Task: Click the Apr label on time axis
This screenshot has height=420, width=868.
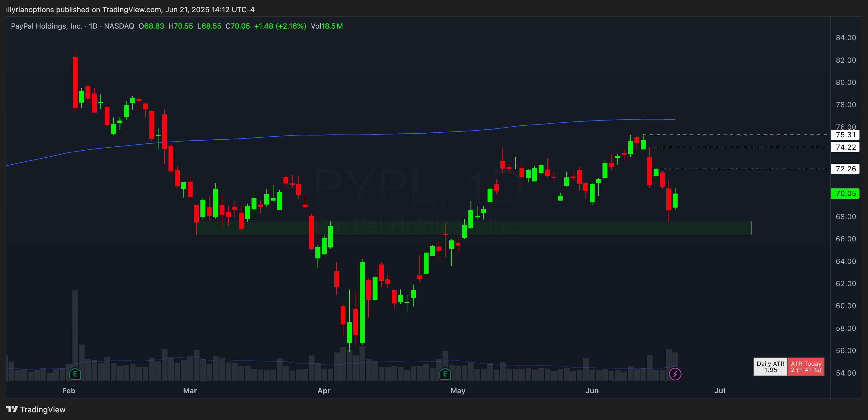Action: click(x=324, y=391)
